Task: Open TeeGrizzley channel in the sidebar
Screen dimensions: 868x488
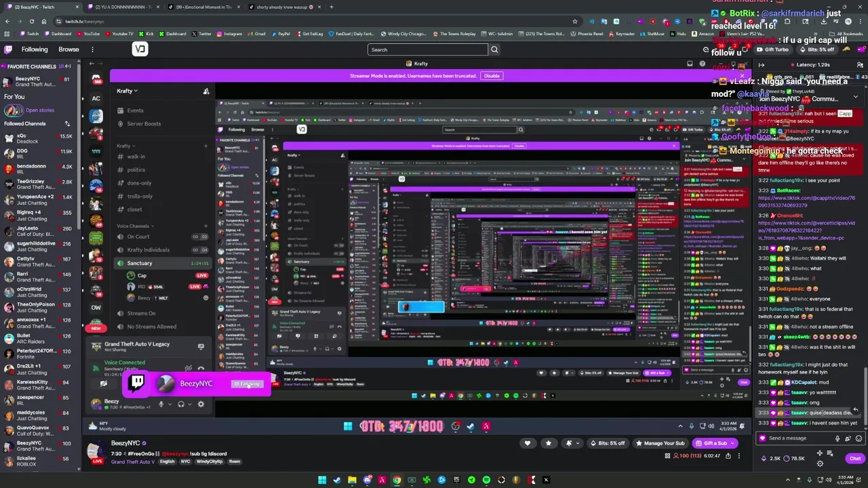Action: coord(37,184)
